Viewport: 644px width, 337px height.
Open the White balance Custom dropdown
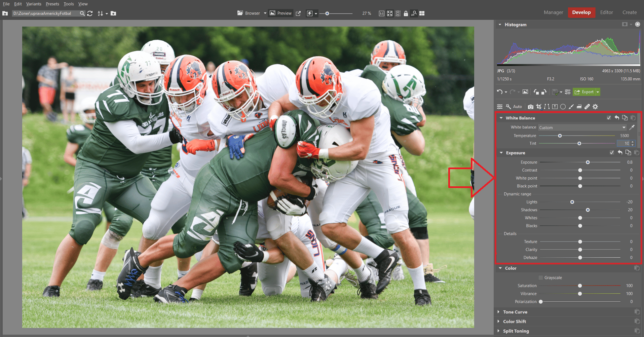pos(582,127)
